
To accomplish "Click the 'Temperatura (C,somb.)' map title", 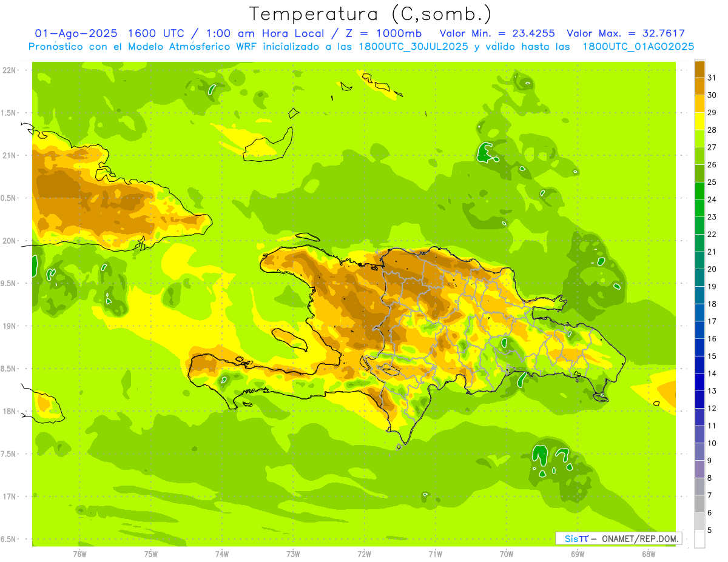I will 370,15.
